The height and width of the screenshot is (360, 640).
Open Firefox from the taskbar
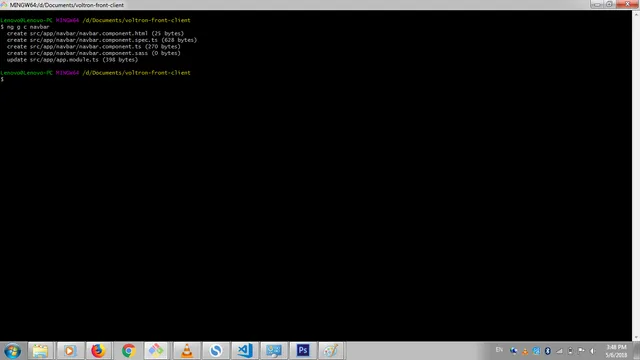tap(98, 351)
